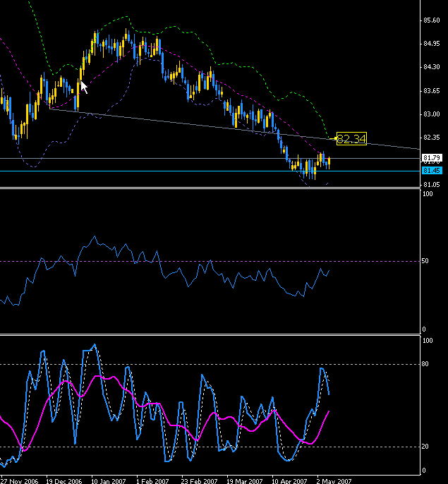
Task: Click the 81.05 price axis label
Action: tap(432, 185)
